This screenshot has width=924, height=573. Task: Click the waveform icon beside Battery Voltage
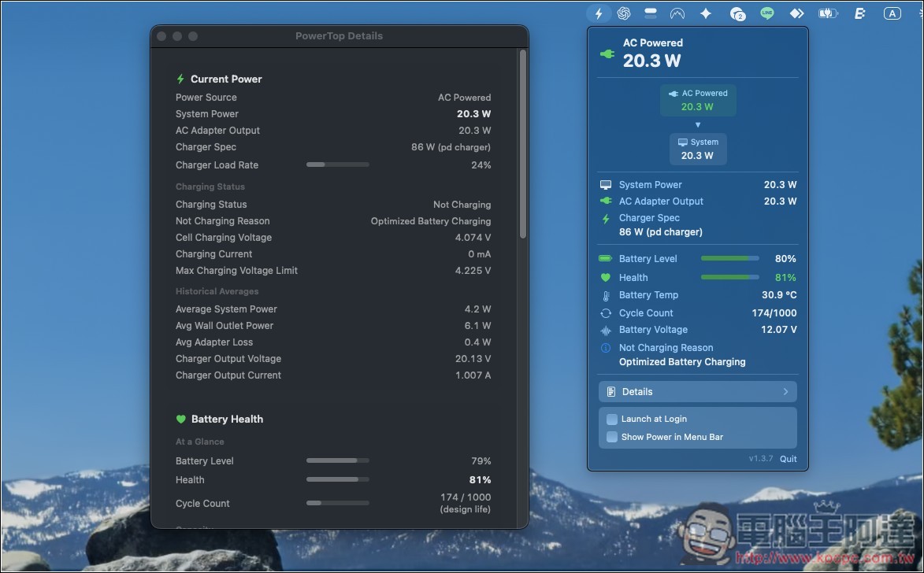605,331
